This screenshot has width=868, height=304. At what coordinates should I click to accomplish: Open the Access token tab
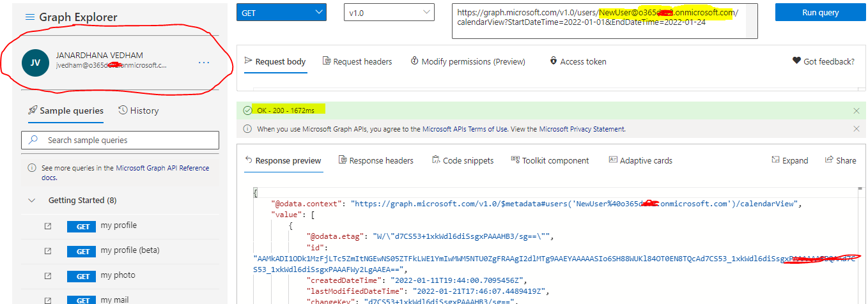[578, 61]
